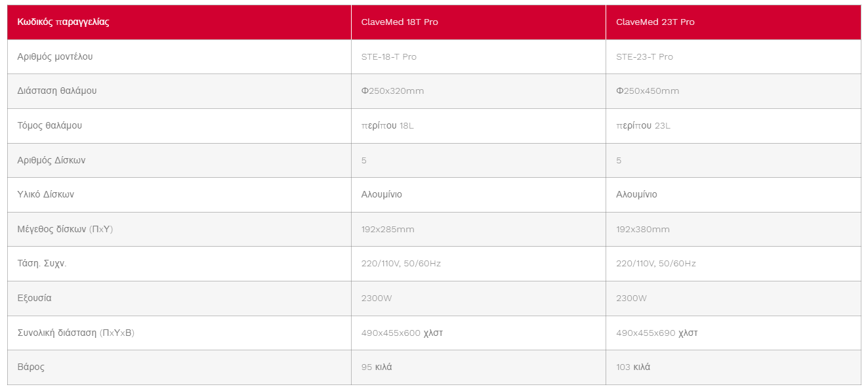Screen dimensions: 868x391
Task: Select the STE-23-T Pro model number cell
Action: [734, 57]
